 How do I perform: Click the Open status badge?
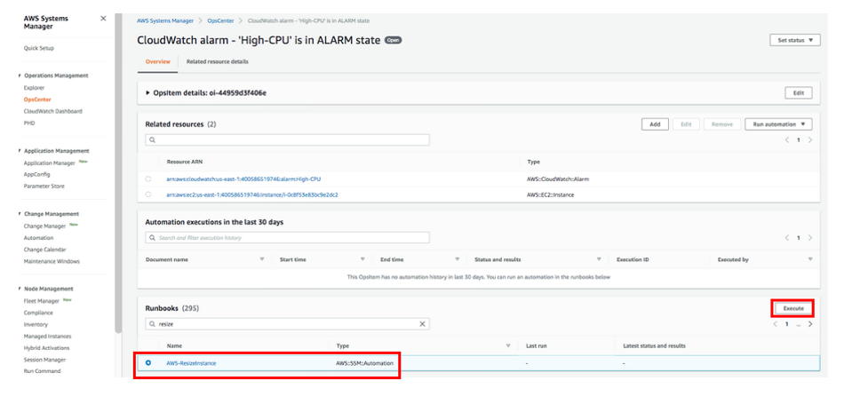coord(393,41)
